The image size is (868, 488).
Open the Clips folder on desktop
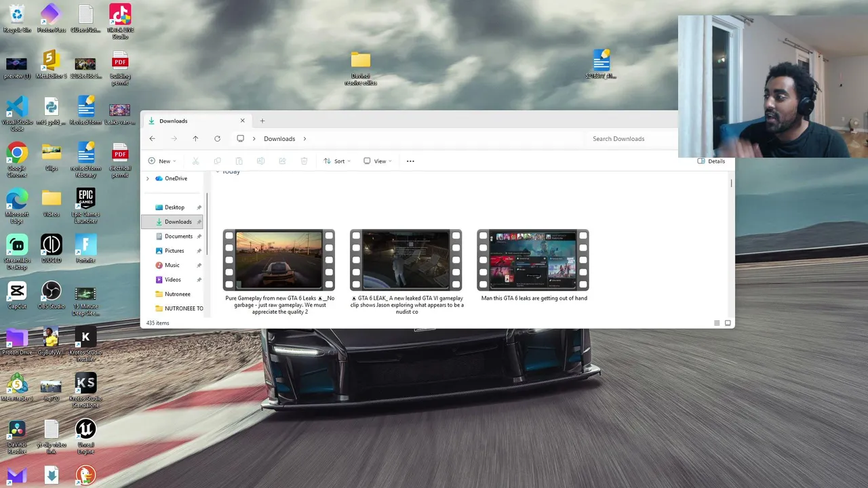[x=51, y=157]
